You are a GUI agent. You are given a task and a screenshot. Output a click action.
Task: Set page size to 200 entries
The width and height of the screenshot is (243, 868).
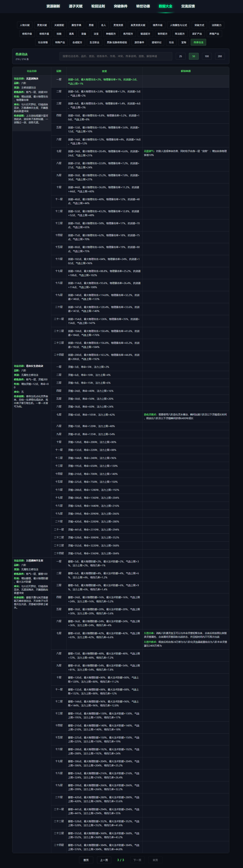220,56
